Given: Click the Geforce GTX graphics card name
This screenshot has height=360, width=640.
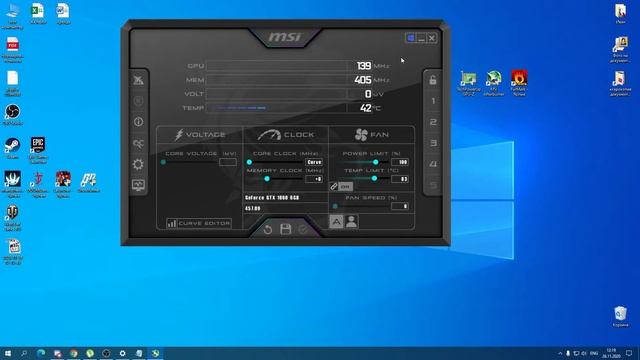Looking at the screenshot, I should (272, 198).
